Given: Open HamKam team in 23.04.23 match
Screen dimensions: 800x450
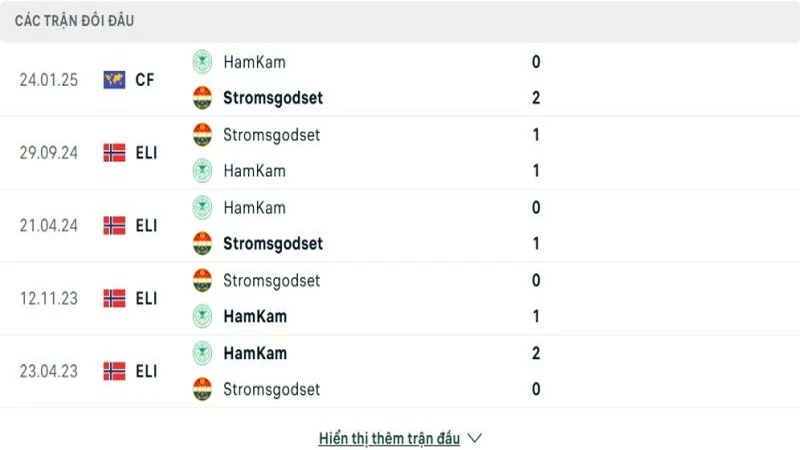Looking at the screenshot, I should click(x=255, y=353).
